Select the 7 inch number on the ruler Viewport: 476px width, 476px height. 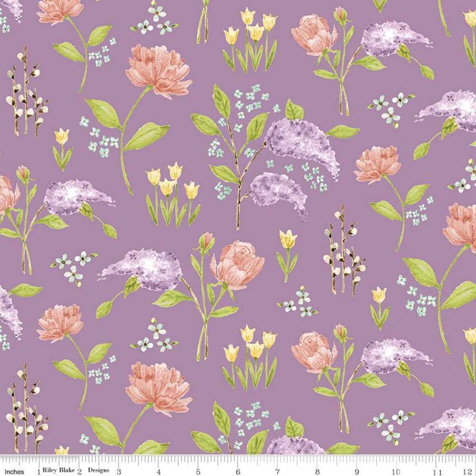coord(278,472)
